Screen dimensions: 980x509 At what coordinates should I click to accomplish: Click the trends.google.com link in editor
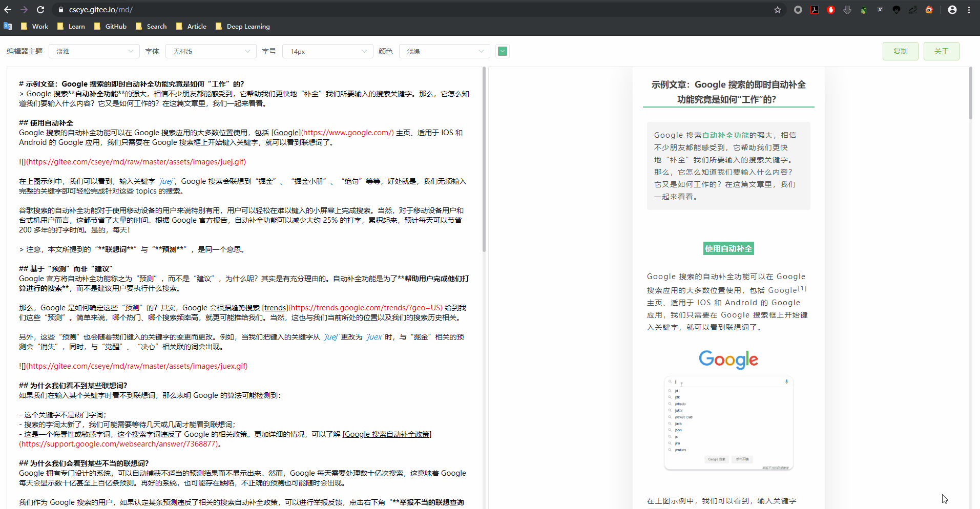[365, 308]
